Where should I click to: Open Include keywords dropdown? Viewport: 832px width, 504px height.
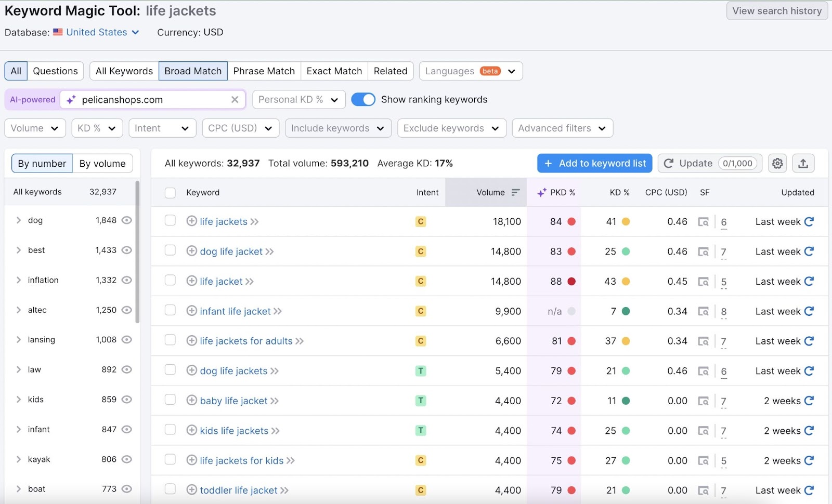pos(338,128)
